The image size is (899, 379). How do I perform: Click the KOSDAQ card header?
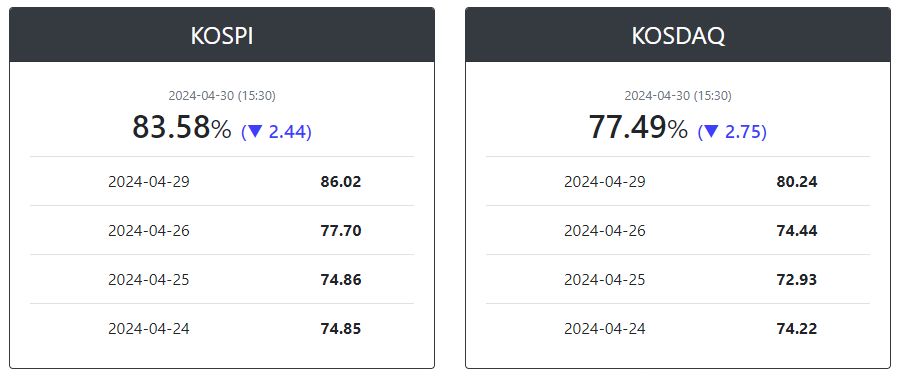click(678, 35)
